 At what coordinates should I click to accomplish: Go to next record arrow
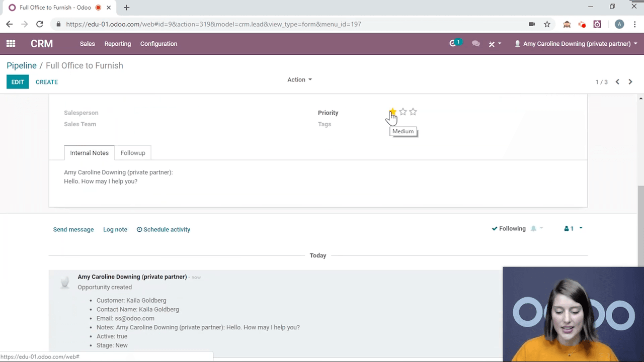[x=630, y=82]
